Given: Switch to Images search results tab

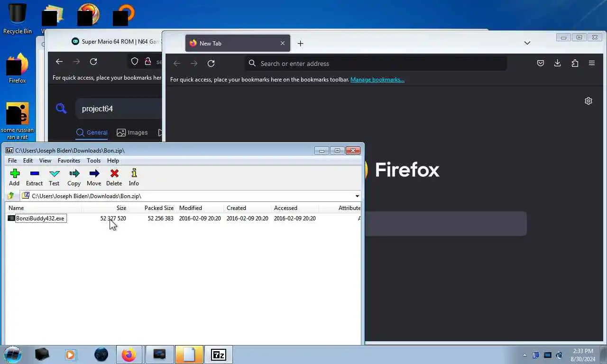Looking at the screenshot, I should [132, 133].
